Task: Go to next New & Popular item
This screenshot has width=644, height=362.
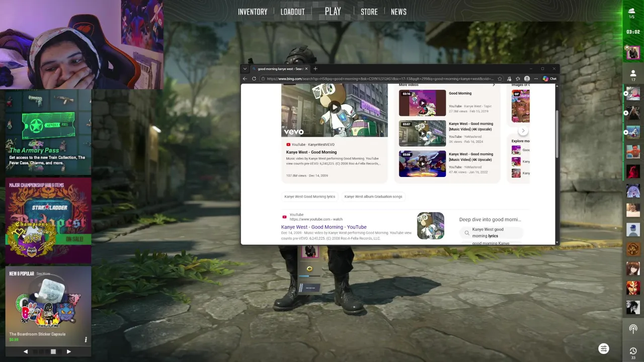Action: 69,351
